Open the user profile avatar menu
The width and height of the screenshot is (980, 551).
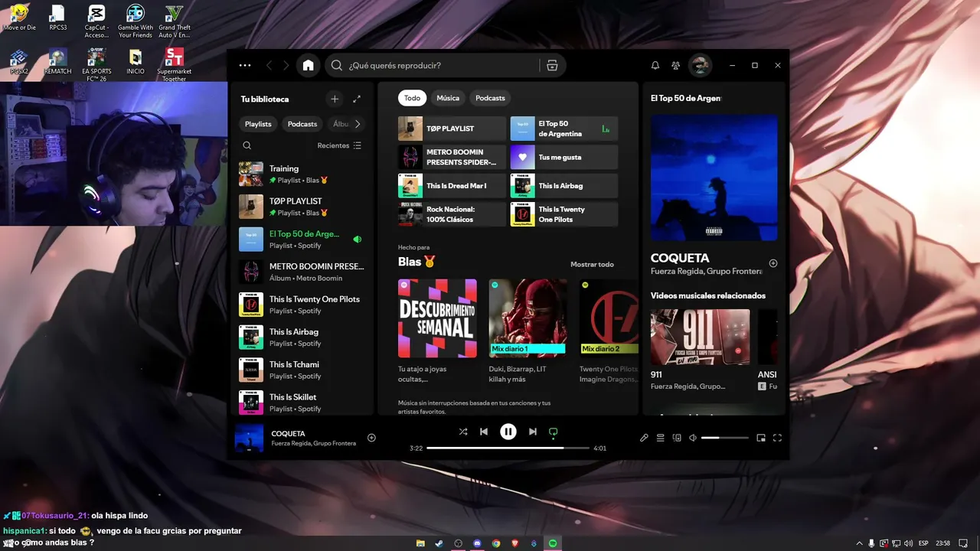pos(700,66)
